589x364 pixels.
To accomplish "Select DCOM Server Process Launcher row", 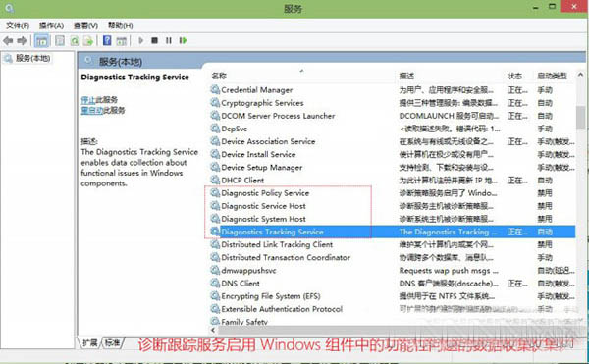I will point(392,116).
